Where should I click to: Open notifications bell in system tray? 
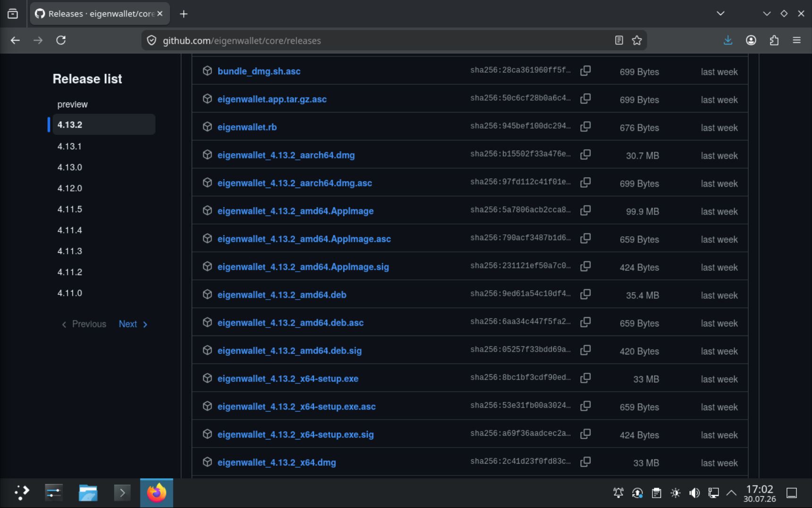pyautogui.click(x=618, y=493)
